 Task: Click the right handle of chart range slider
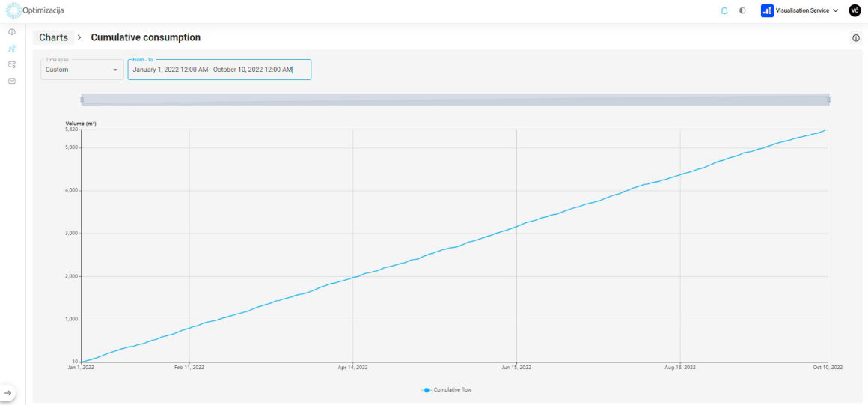click(828, 100)
